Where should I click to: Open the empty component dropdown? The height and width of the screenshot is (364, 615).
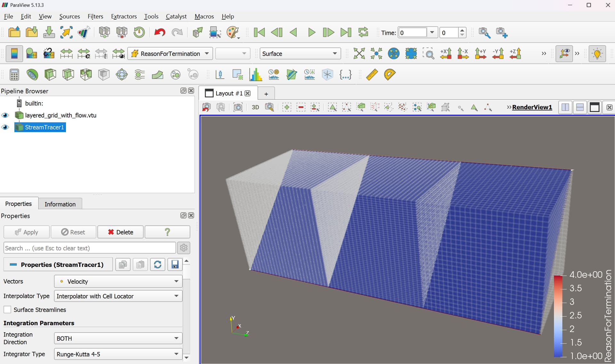pos(233,53)
